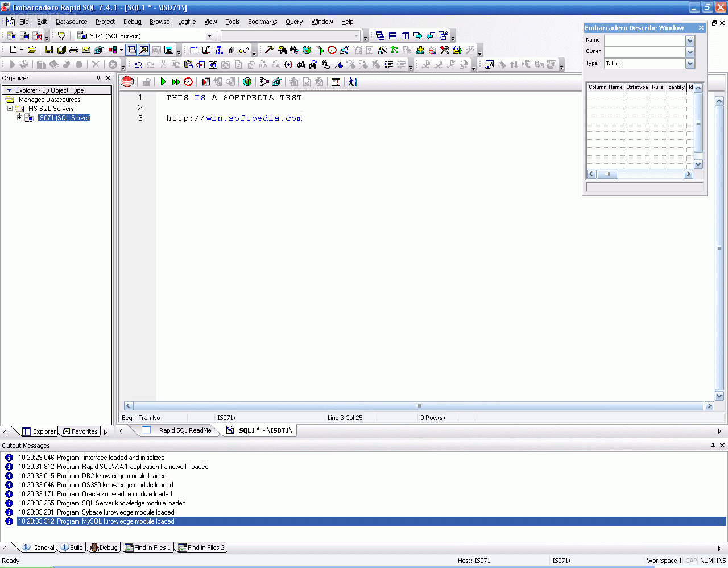Click the Print icon
This screenshot has height=568, width=728.
[x=74, y=50]
